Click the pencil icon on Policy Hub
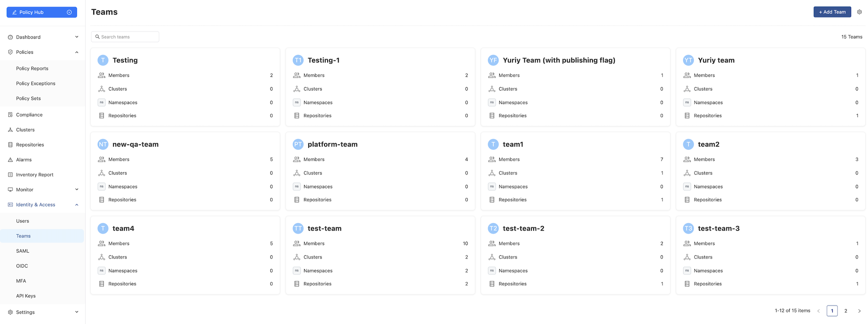Image resolution: width=868 pixels, height=324 pixels. pos(15,13)
